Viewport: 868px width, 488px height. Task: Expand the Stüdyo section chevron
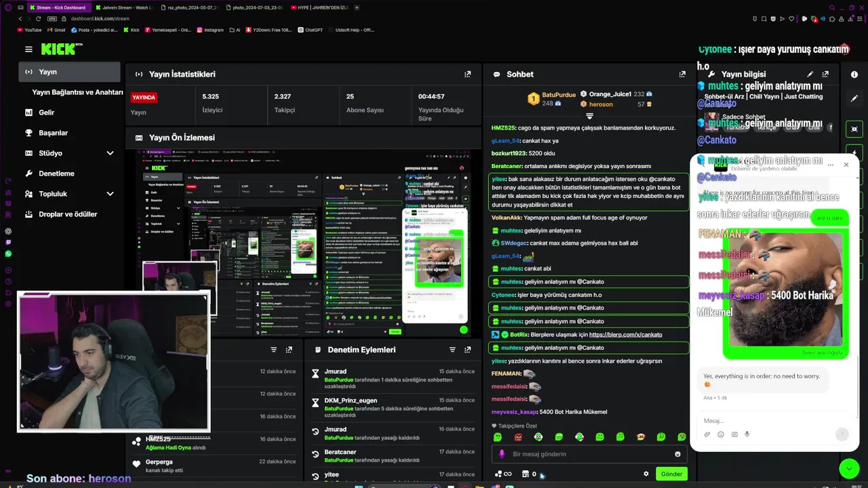[110, 153]
